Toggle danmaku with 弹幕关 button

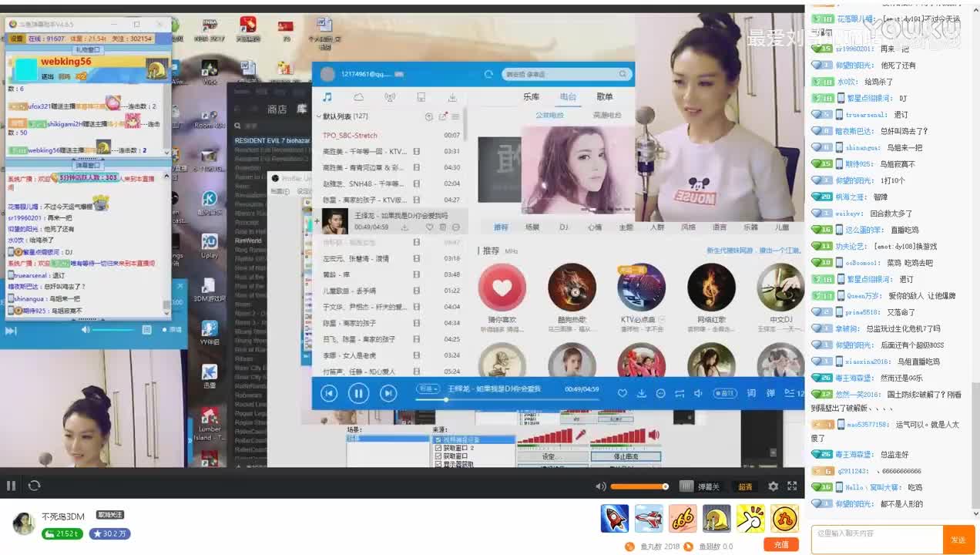tap(700, 486)
